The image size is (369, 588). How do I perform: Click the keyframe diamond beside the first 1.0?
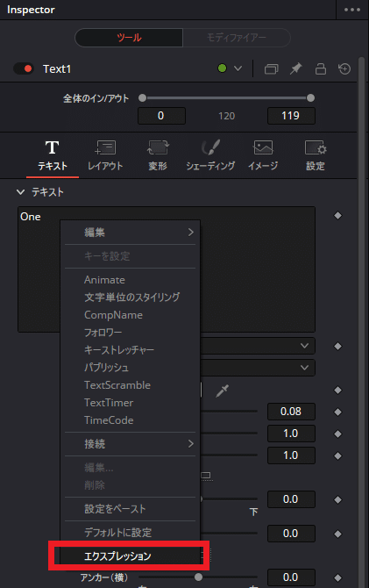(x=338, y=434)
